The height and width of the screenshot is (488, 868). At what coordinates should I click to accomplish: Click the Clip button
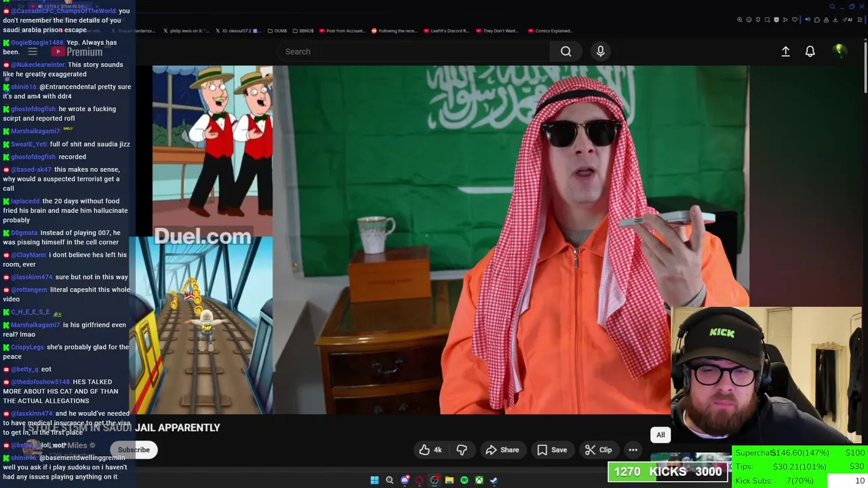[598, 450]
